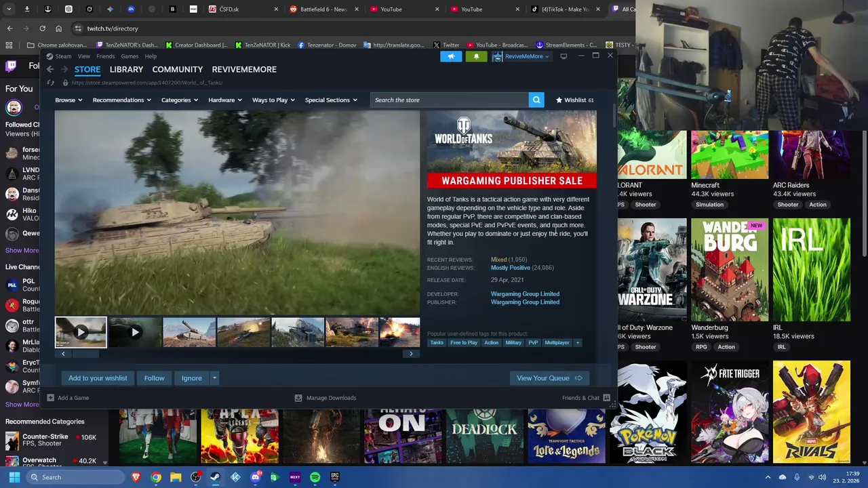This screenshot has width=868, height=488.
Task: Open Steam notifications bell icon
Action: pos(476,56)
